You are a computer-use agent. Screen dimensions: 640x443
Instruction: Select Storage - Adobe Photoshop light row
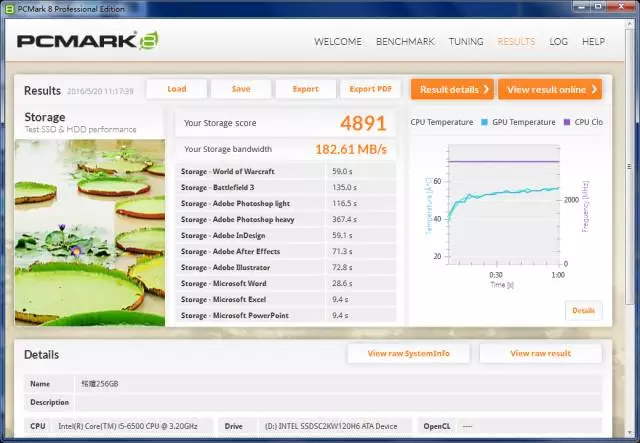286,203
